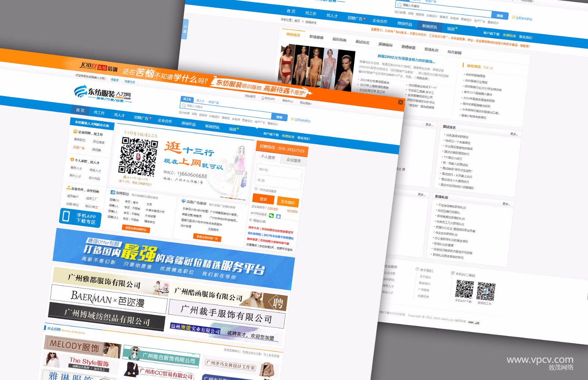Expand the 网站导航 dropdown
This screenshot has height=380, width=588.
point(305,103)
